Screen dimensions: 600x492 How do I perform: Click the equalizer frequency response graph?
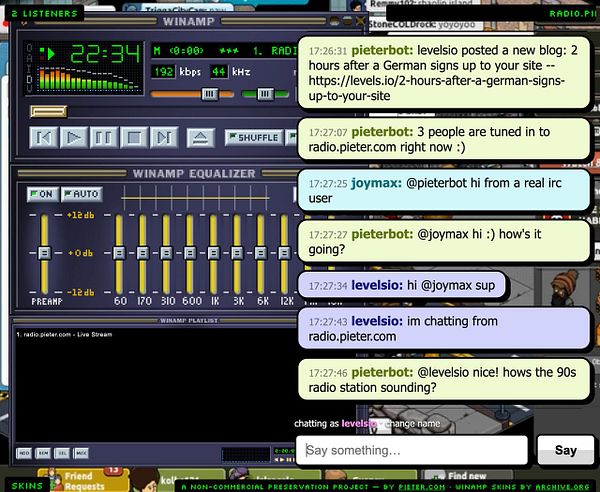click(195, 198)
